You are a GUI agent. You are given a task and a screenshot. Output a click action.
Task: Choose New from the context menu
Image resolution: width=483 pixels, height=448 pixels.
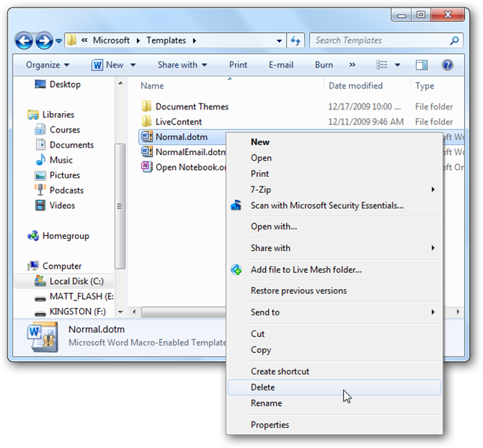[334, 142]
